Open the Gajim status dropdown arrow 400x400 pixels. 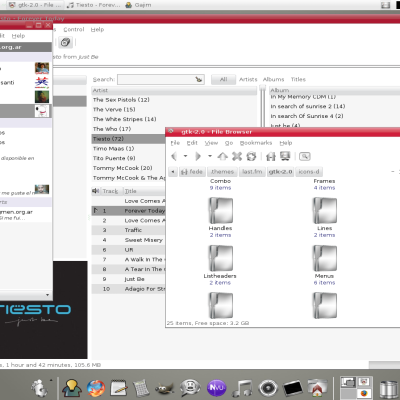point(47,295)
